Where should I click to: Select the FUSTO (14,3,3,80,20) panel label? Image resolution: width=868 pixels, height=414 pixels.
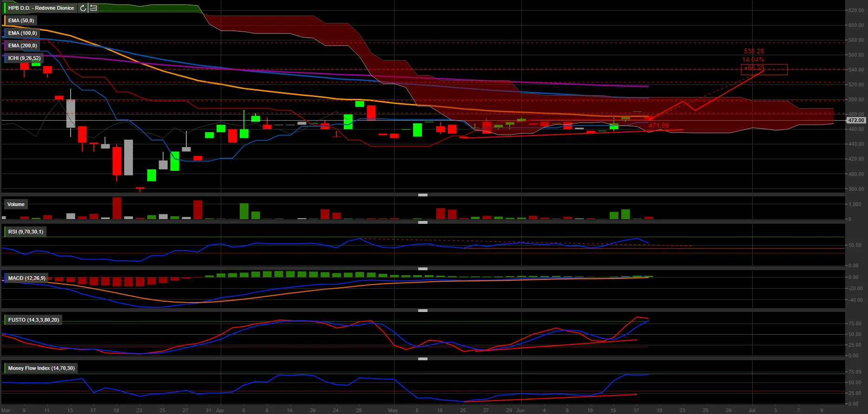(33, 320)
